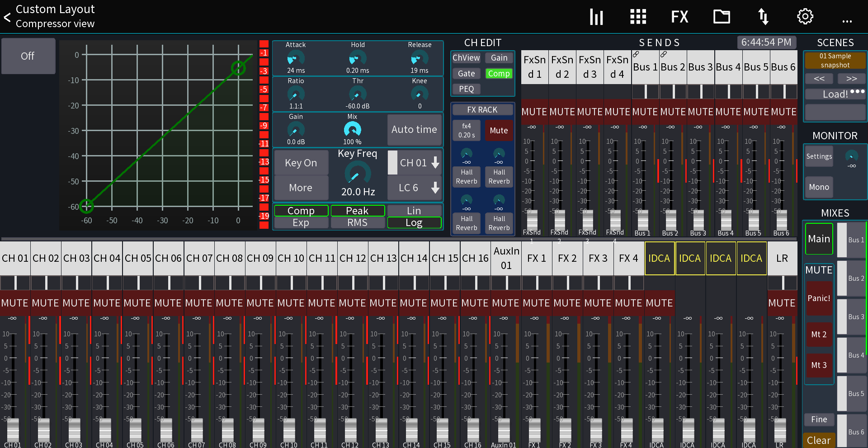This screenshot has width=868, height=448.
Task: Open the routing arrows icon
Action: pos(763,16)
